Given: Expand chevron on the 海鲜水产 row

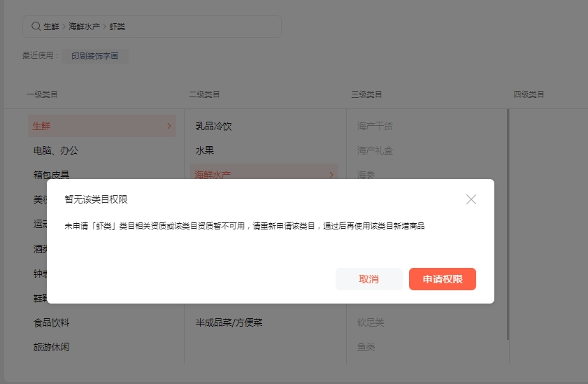Looking at the screenshot, I should (331, 175).
